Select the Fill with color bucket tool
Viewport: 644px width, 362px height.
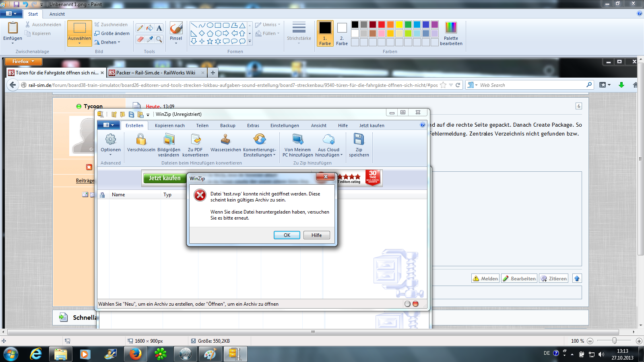click(150, 28)
